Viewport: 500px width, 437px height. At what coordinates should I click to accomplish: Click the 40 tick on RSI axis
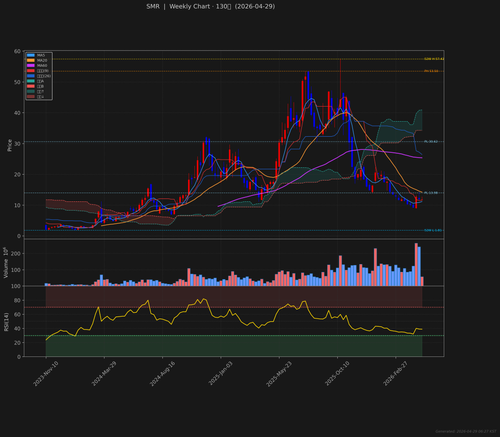[x=17, y=328]
